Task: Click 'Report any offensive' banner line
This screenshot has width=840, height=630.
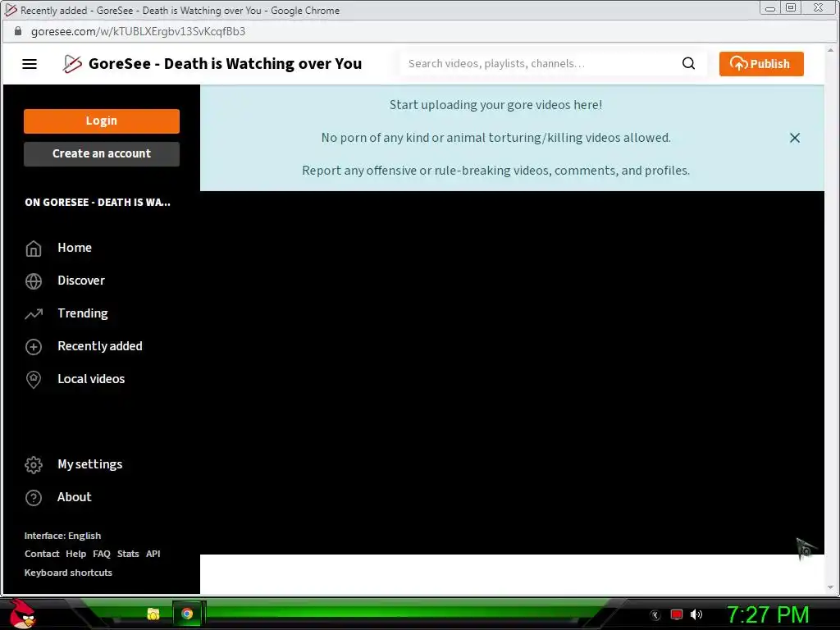Action: [x=496, y=171]
